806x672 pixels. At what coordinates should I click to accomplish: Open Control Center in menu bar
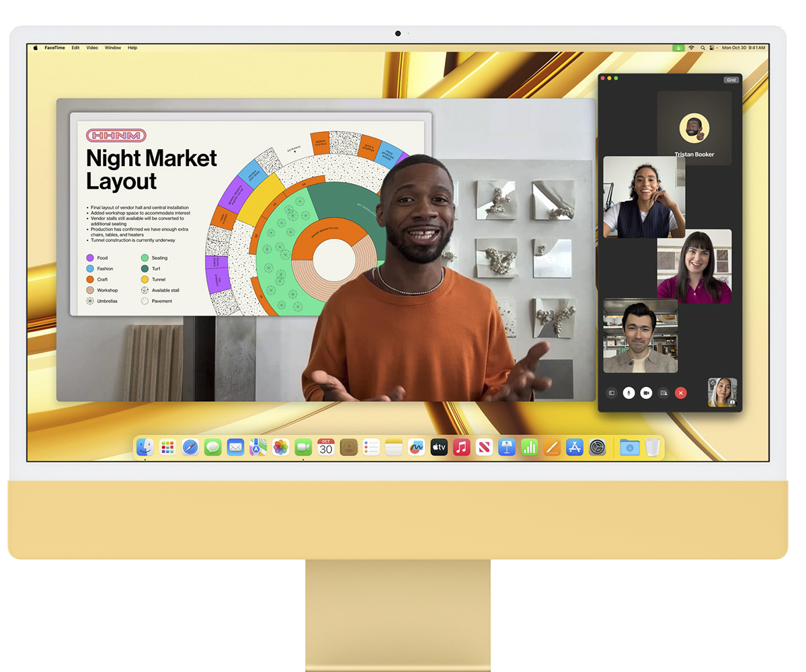click(712, 48)
